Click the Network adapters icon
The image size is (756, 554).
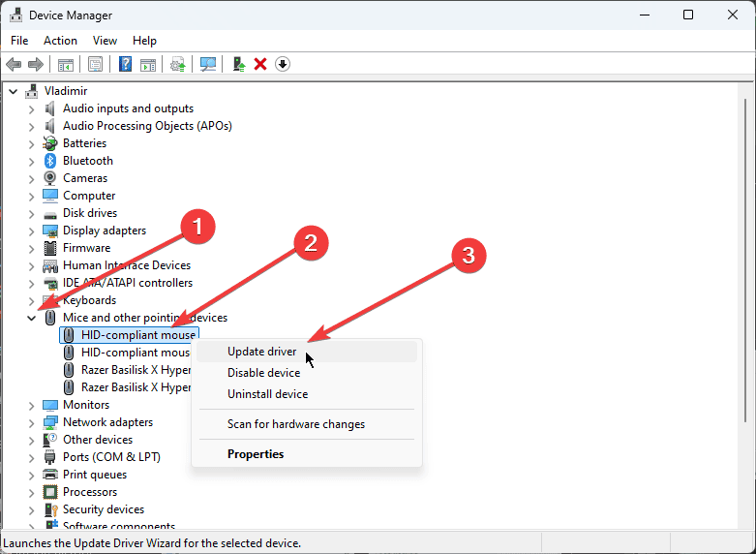50,422
